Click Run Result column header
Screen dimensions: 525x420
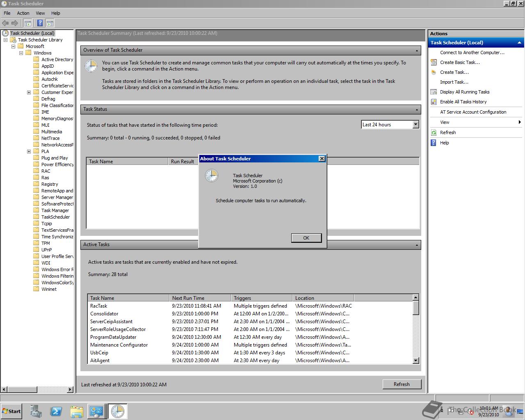pos(183,162)
